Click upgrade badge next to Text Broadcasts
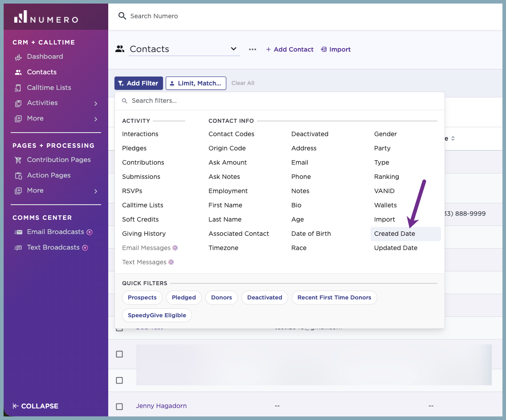Image resolution: width=506 pixels, height=420 pixels. click(85, 247)
